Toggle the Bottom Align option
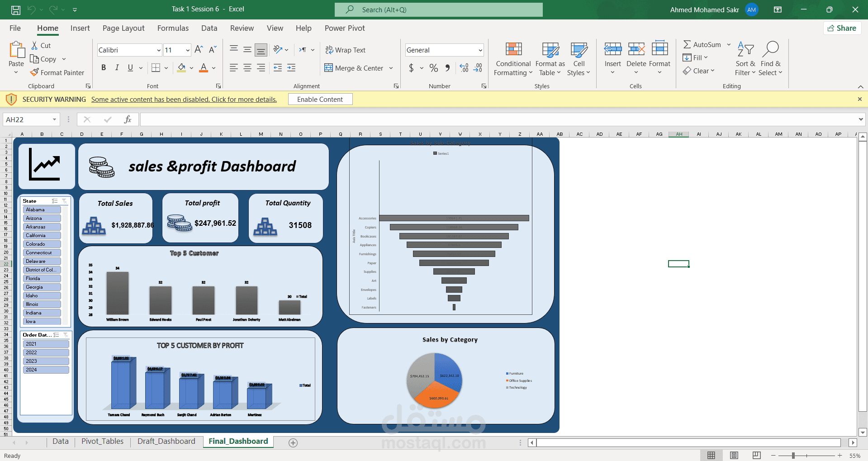Viewport: 868px width, 461px height. click(x=261, y=50)
